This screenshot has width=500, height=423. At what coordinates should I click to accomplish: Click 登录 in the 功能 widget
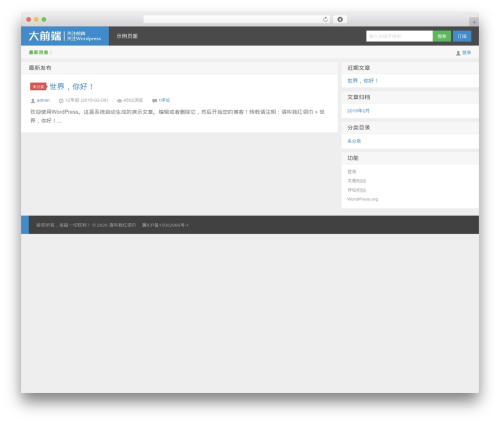pyautogui.click(x=352, y=171)
